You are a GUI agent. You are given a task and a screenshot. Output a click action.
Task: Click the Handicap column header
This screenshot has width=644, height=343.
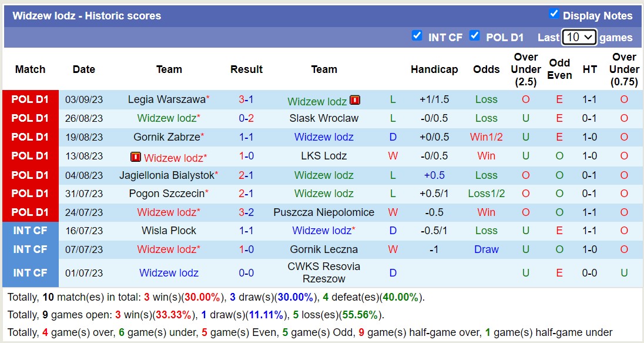point(434,69)
